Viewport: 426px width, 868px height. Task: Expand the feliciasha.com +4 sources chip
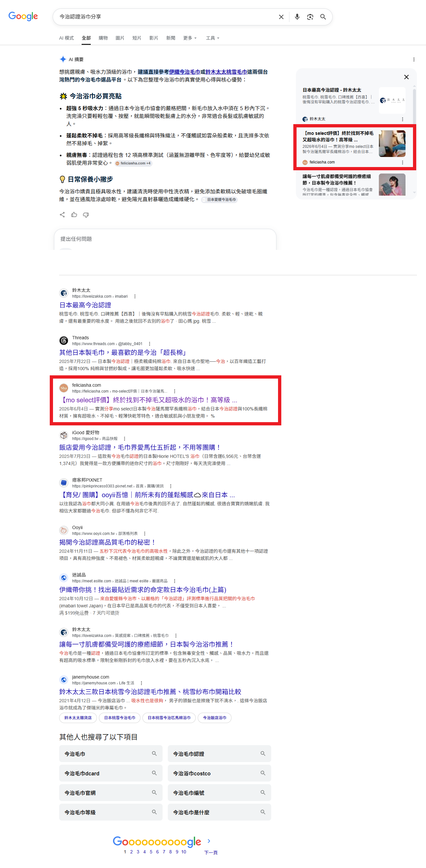point(133,163)
